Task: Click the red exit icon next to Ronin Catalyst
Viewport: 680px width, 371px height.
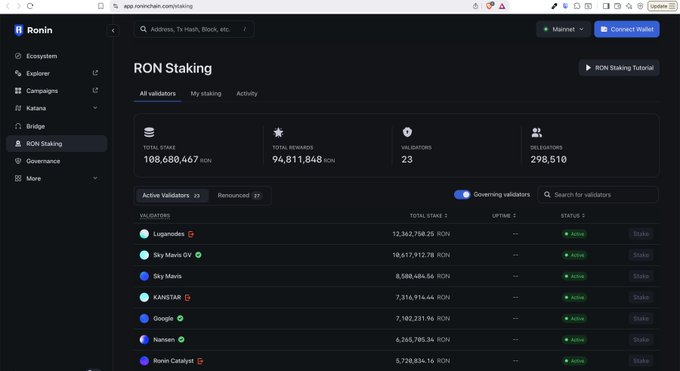Action: [x=200, y=361]
